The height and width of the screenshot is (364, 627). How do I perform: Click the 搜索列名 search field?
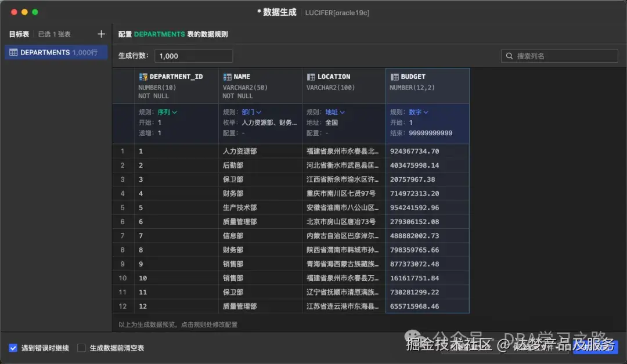pos(560,56)
